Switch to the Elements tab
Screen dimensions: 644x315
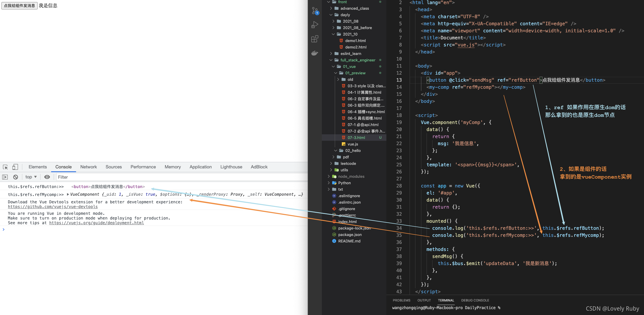click(x=38, y=167)
